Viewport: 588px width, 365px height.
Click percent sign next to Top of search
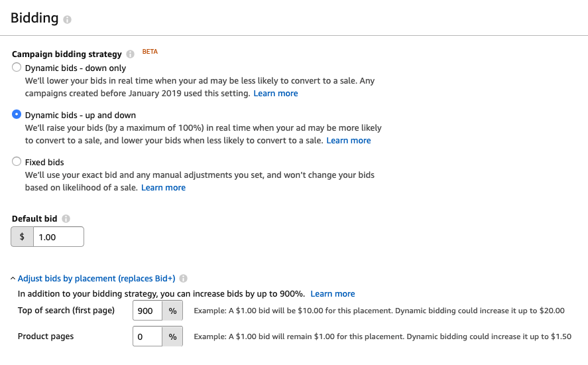tap(172, 311)
